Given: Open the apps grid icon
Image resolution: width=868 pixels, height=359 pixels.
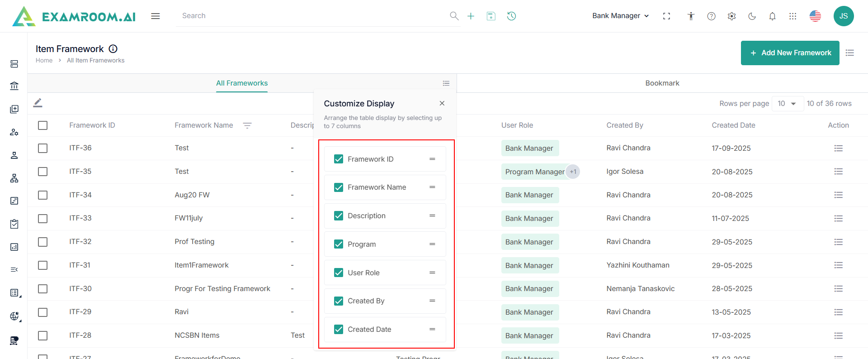Looking at the screenshot, I should 793,16.
